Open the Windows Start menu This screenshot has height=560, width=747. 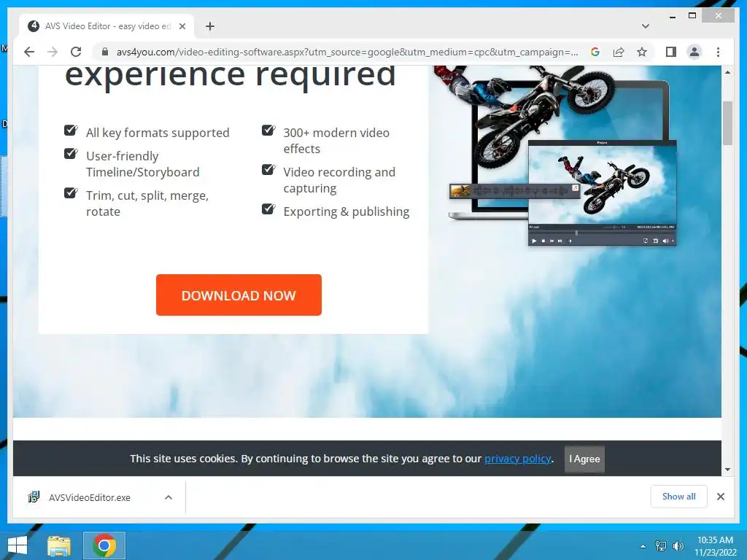click(18, 545)
